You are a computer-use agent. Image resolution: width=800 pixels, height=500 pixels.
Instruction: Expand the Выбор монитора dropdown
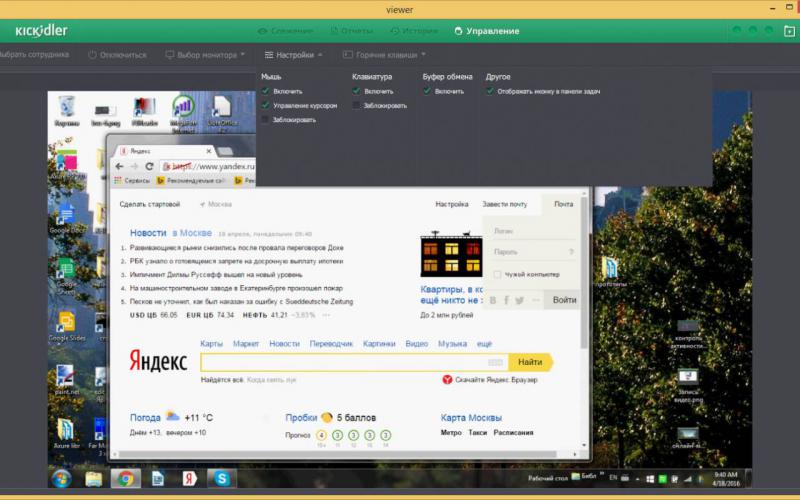pos(205,55)
